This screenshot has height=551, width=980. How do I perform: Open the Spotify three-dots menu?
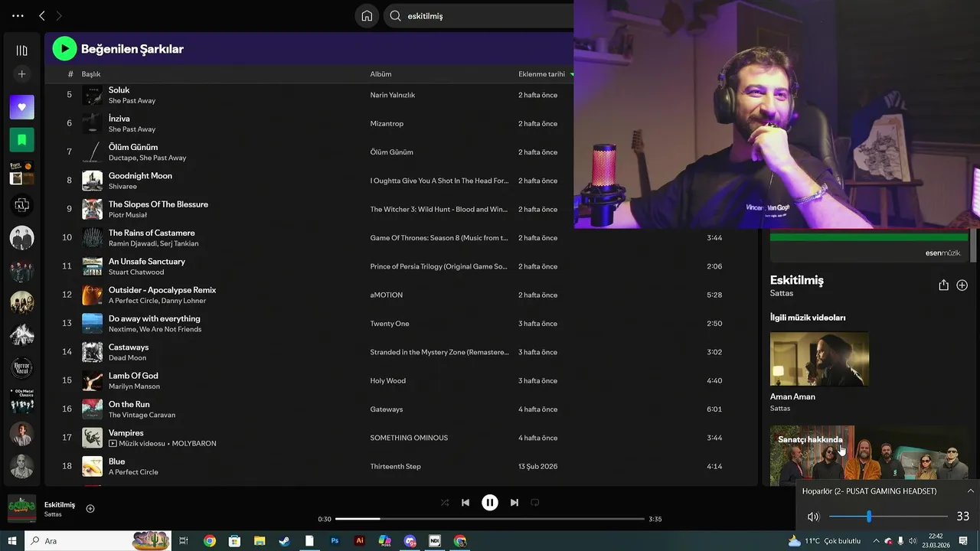tap(18, 16)
